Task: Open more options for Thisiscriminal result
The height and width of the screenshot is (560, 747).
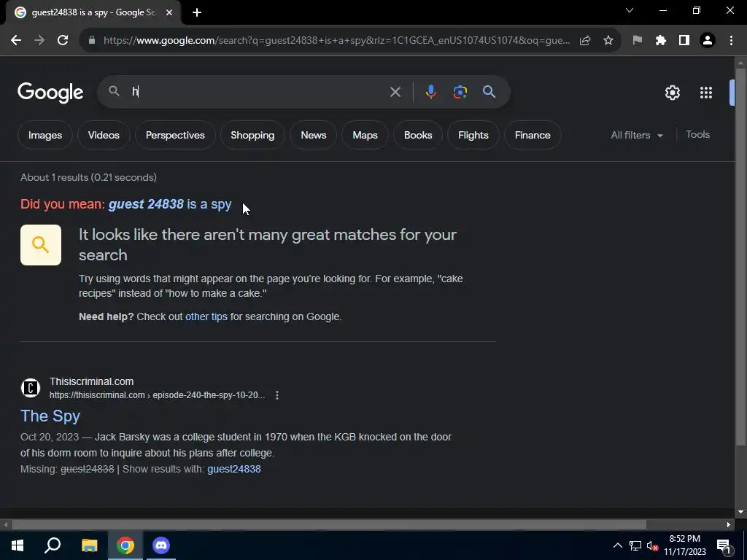Action: [x=277, y=395]
